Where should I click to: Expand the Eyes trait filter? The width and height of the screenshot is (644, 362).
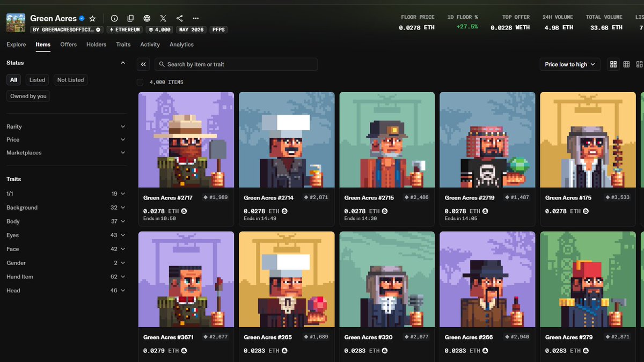pos(67,235)
